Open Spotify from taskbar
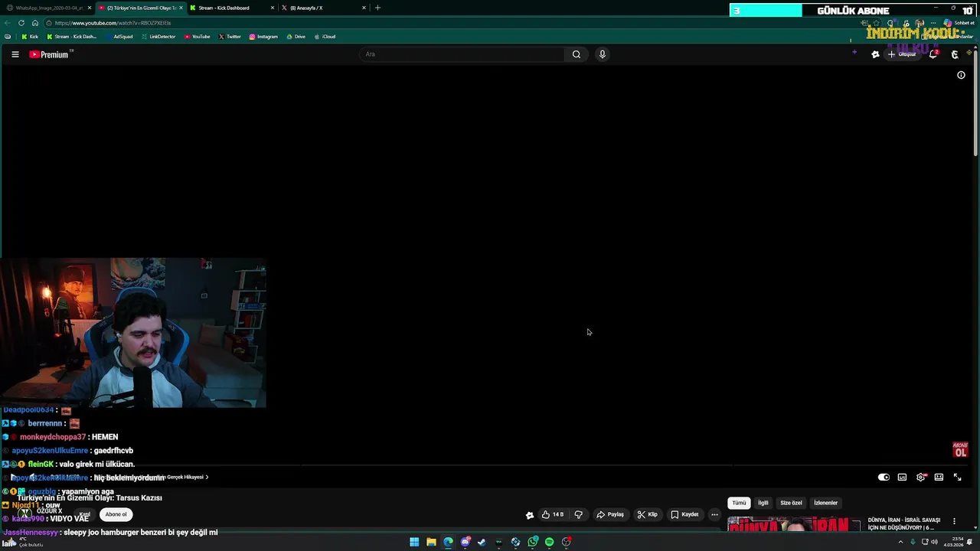Screen dimensions: 980x551 [549, 542]
